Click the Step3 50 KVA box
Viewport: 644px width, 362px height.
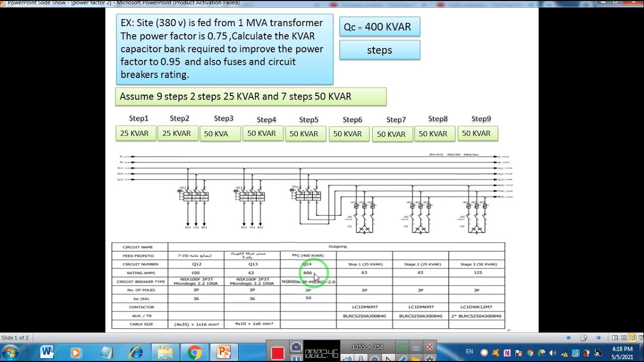(x=220, y=134)
